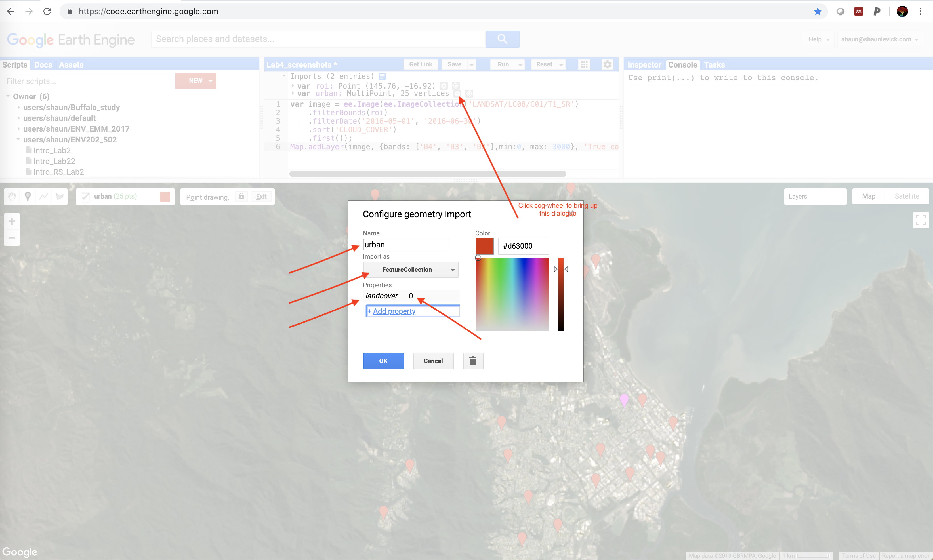This screenshot has height=560, width=933.
Task: Click the Settings gear icon in toolbar
Action: coord(608,65)
